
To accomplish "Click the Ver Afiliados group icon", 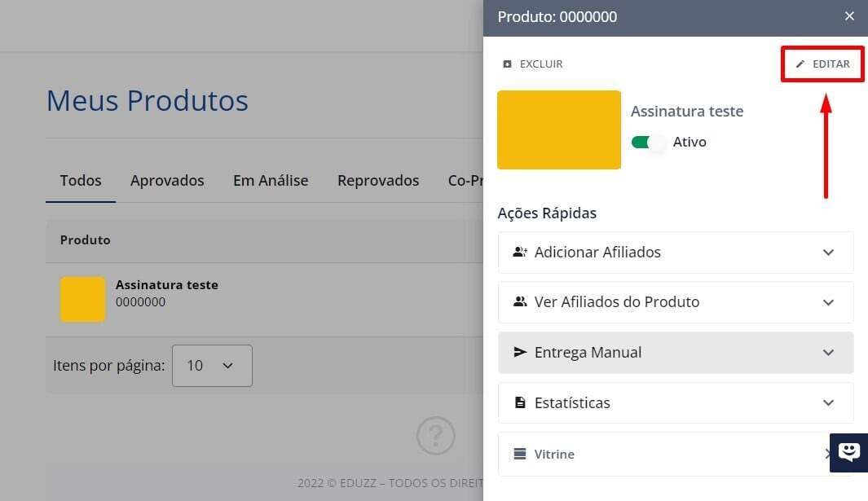I will coord(520,302).
